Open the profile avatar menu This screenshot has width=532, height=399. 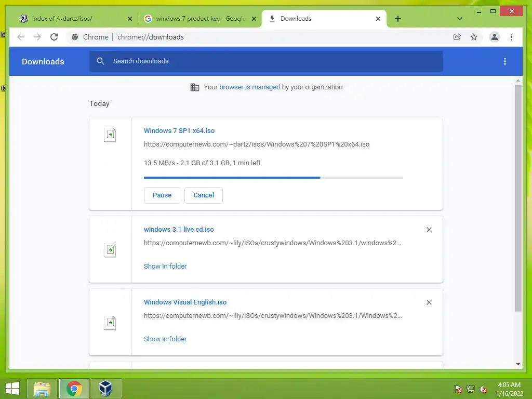coord(495,37)
